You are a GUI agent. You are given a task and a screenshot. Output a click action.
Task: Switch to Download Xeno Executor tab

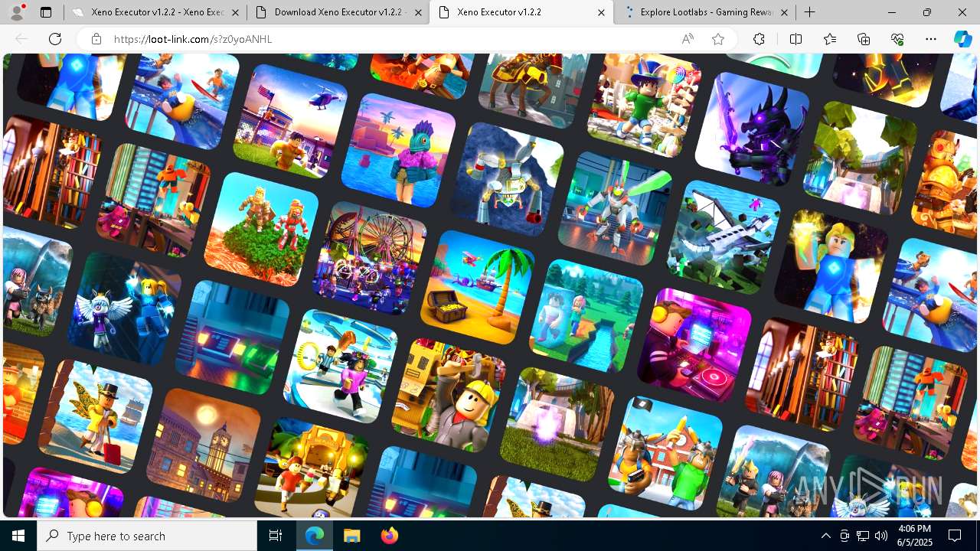[338, 12]
